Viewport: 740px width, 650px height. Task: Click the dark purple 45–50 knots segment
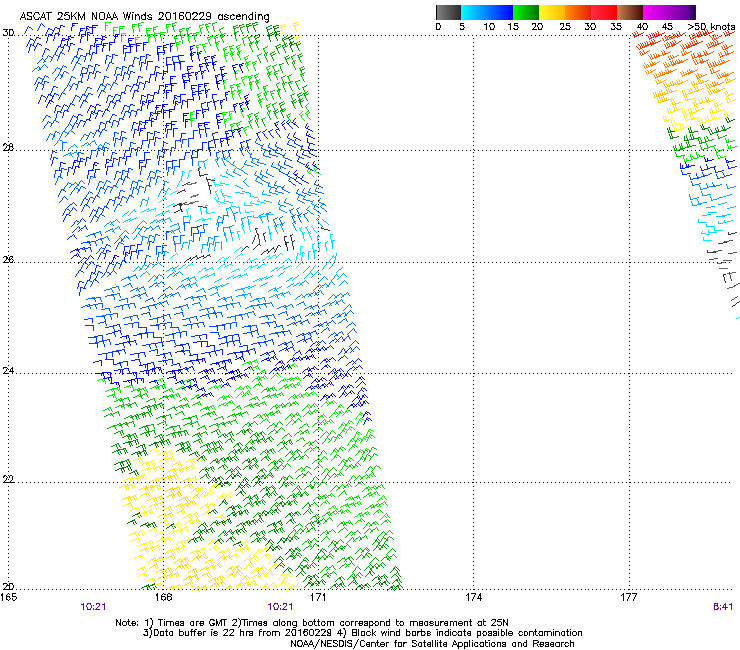tap(682, 12)
